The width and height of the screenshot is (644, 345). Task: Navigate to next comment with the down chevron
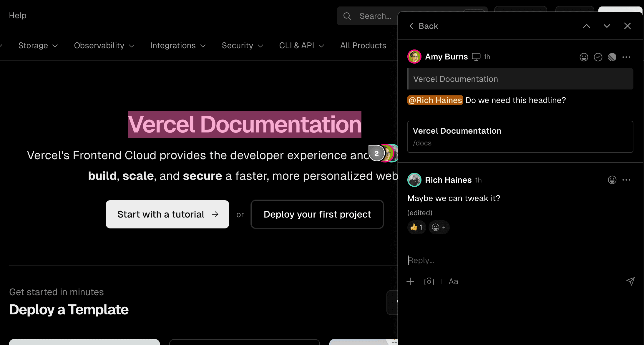[x=606, y=26]
